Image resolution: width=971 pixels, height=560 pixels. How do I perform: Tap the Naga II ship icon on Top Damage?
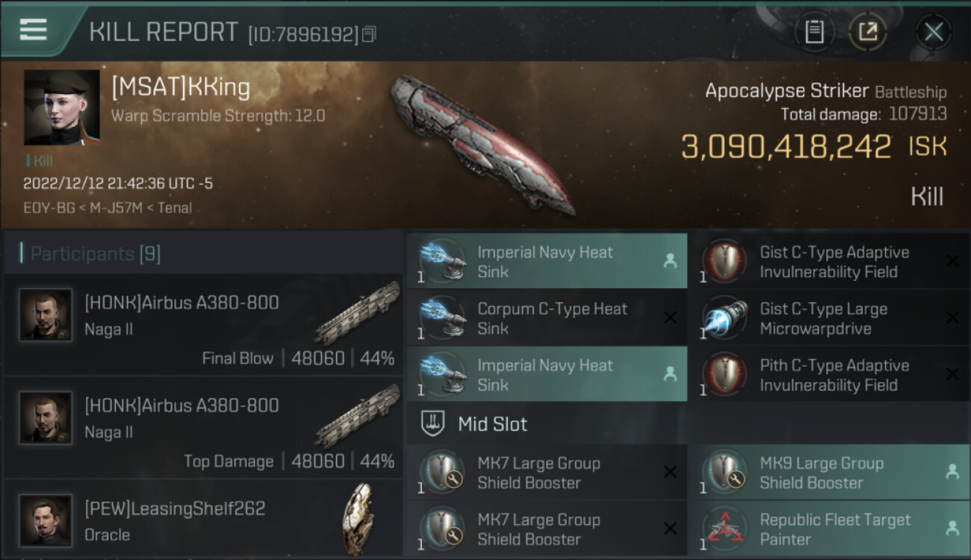click(358, 414)
